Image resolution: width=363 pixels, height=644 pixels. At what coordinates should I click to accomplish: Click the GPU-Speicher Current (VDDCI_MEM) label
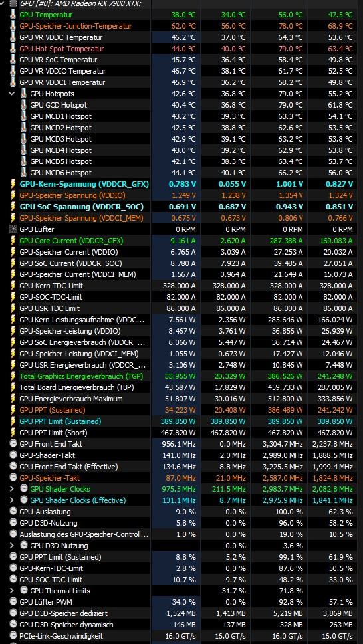click(x=78, y=274)
